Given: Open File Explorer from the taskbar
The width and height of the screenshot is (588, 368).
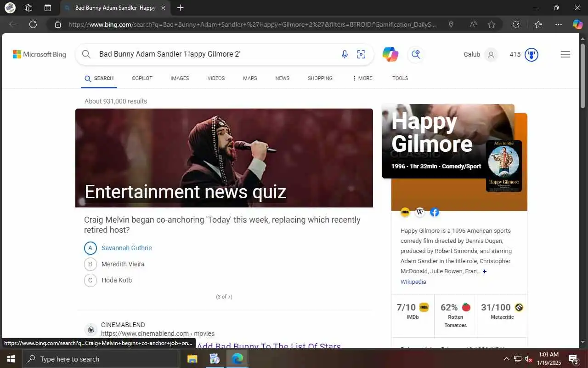Looking at the screenshot, I should coord(192,359).
